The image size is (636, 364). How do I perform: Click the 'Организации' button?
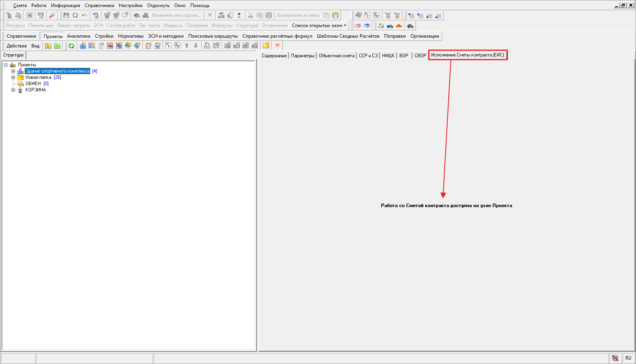point(425,36)
